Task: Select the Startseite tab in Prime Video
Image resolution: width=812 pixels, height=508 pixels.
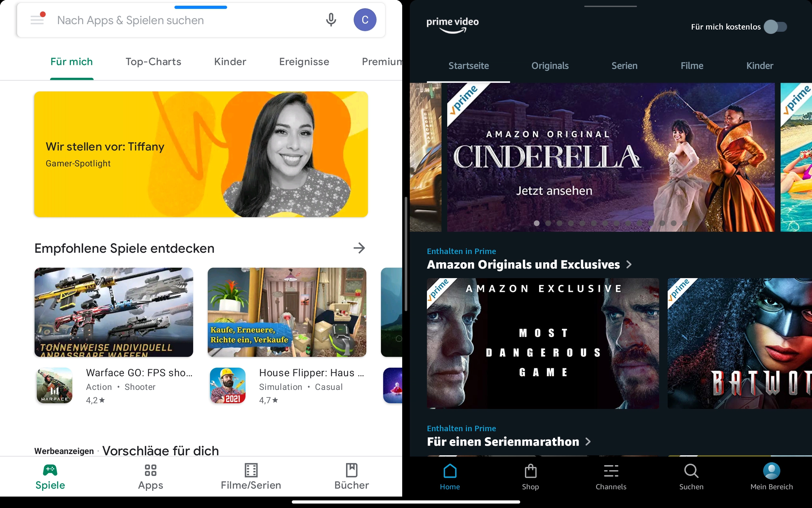Action: click(x=468, y=65)
